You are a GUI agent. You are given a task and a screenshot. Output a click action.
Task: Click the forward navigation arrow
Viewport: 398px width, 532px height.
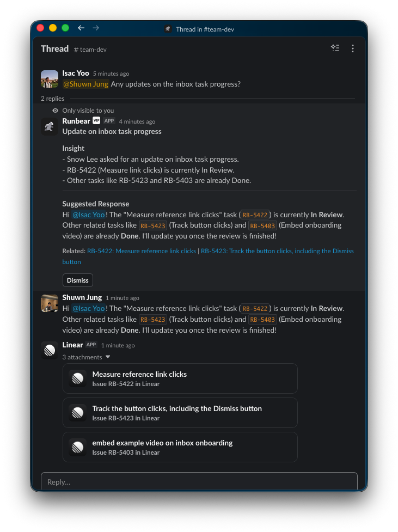[96, 28]
